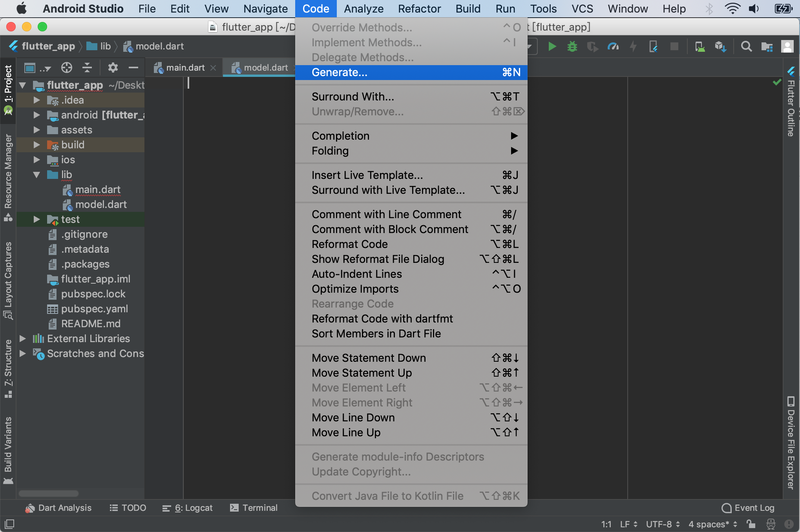
Task: Click the Collapse All icon in Project panel
Action: (87, 67)
